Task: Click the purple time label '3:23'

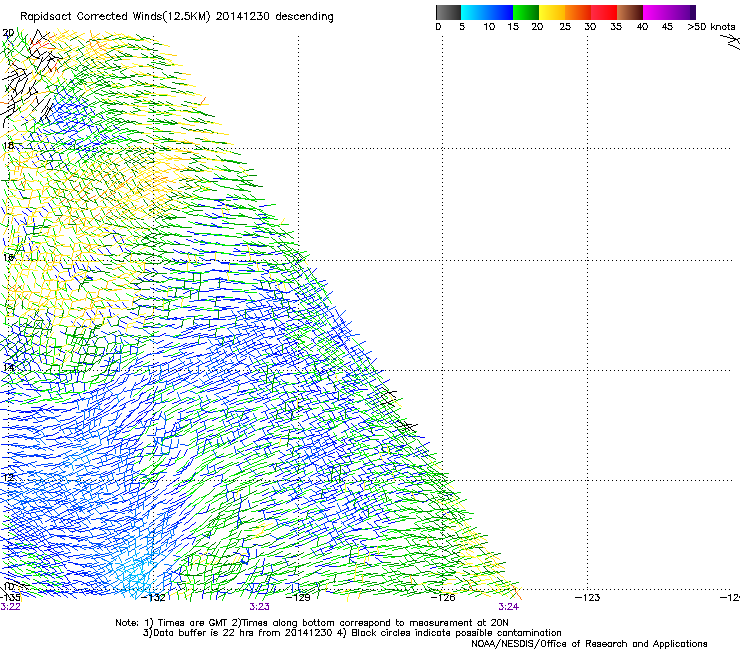Action: 260,607
